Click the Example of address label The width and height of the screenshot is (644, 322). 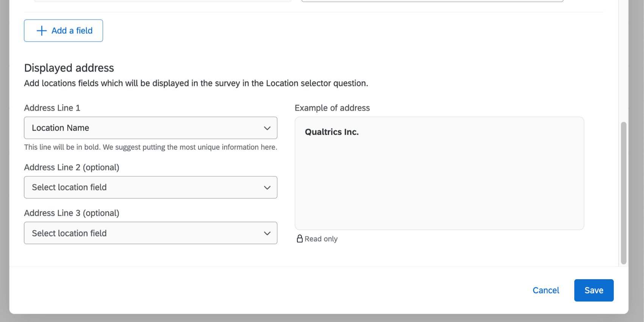[332, 108]
